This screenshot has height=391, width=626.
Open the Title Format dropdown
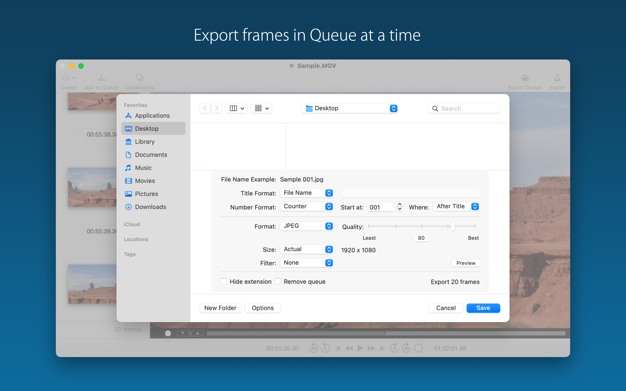point(307,193)
